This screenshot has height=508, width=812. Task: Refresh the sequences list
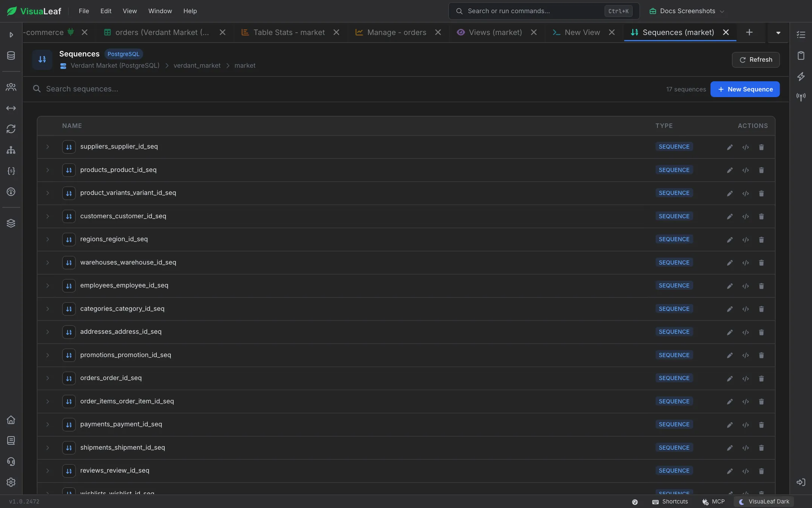756,60
